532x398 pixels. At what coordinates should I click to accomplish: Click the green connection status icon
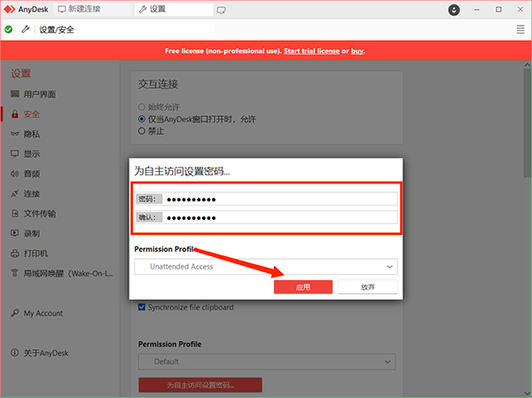pyautogui.click(x=9, y=29)
